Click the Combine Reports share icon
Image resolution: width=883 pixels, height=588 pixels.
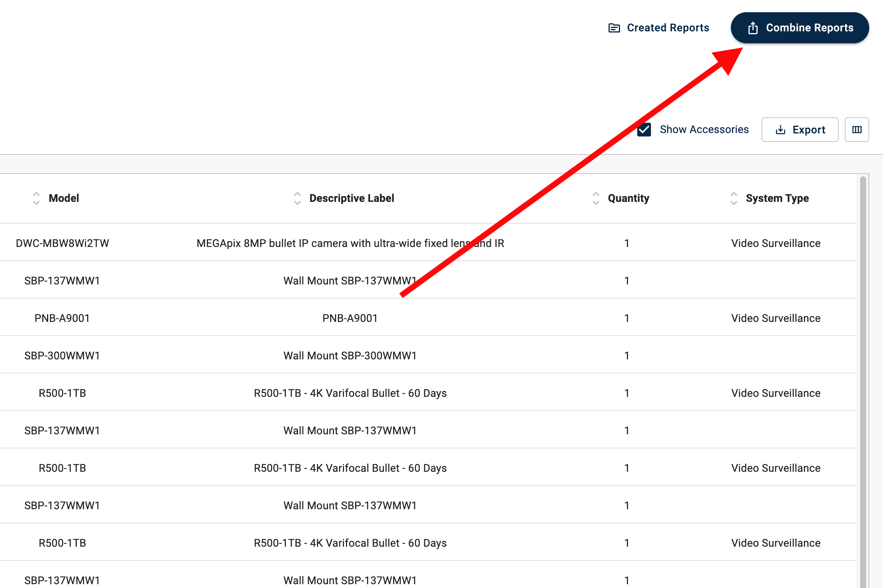click(x=753, y=28)
